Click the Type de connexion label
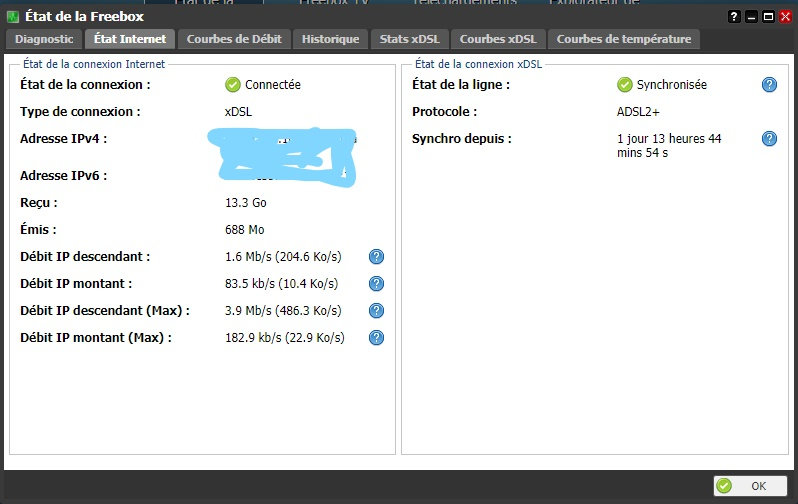The width and height of the screenshot is (798, 504). (80, 111)
